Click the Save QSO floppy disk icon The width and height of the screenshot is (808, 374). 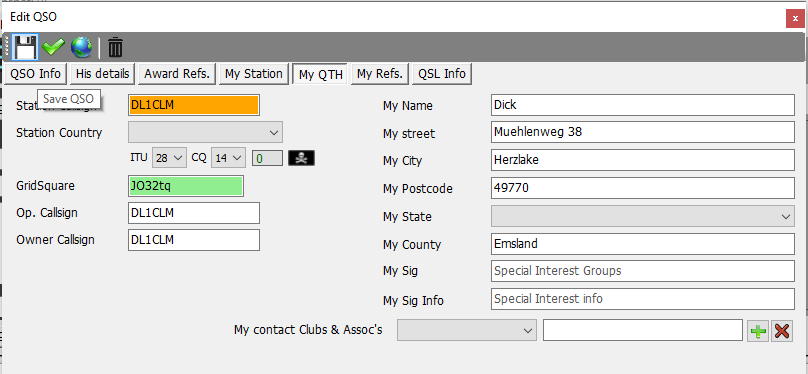(x=25, y=47)
